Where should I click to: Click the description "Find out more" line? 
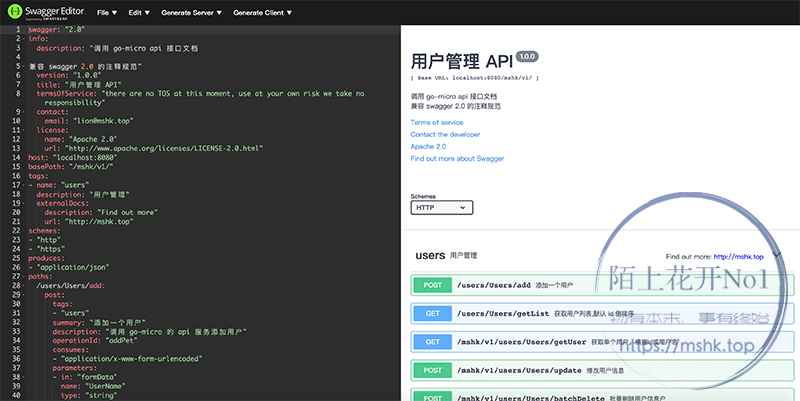point(101,212)
